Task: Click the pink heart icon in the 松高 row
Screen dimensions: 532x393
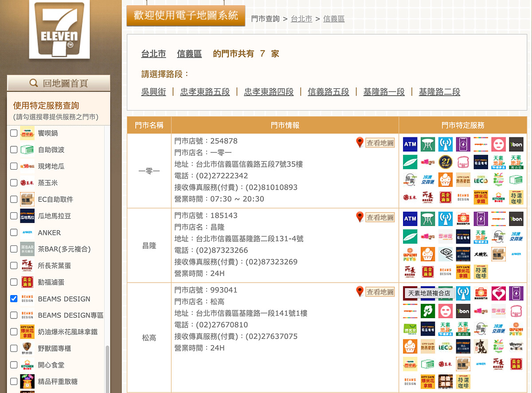Action: pos(498,293)
